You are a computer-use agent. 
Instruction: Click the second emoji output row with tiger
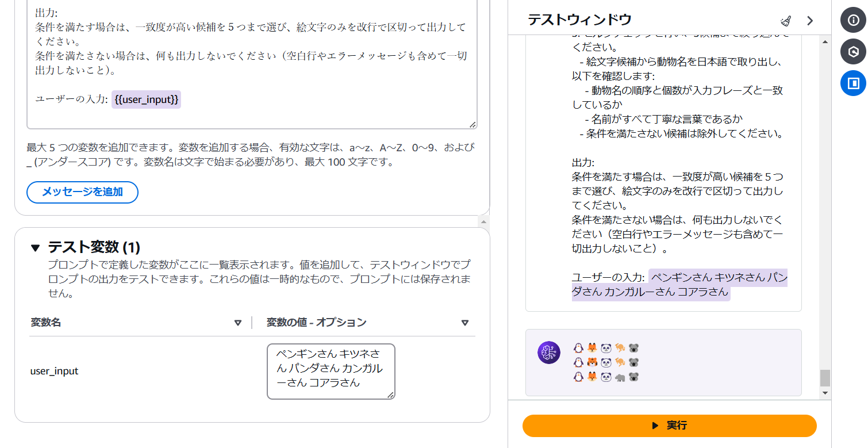pyautogui.click(x=607, y=362)
